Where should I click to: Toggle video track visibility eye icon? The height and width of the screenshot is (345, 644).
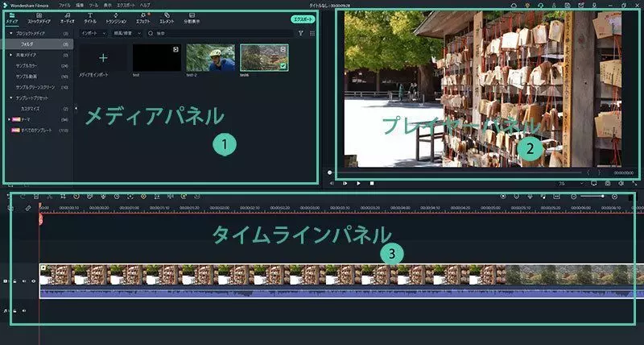(x=34, y=281)
